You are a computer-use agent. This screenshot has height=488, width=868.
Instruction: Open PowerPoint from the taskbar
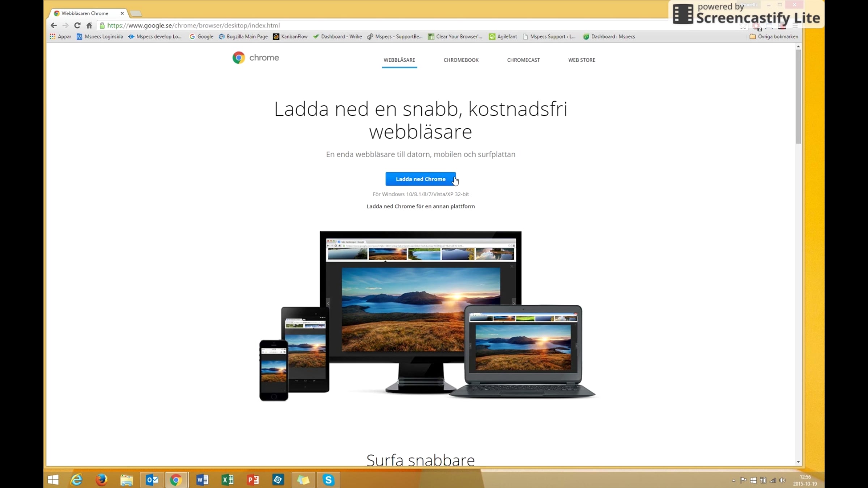click(x=253, y=480)
